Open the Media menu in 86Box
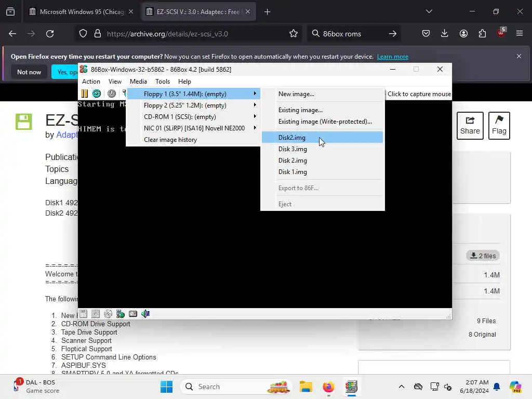The image size is (532, 399). [x=138, y=82]
